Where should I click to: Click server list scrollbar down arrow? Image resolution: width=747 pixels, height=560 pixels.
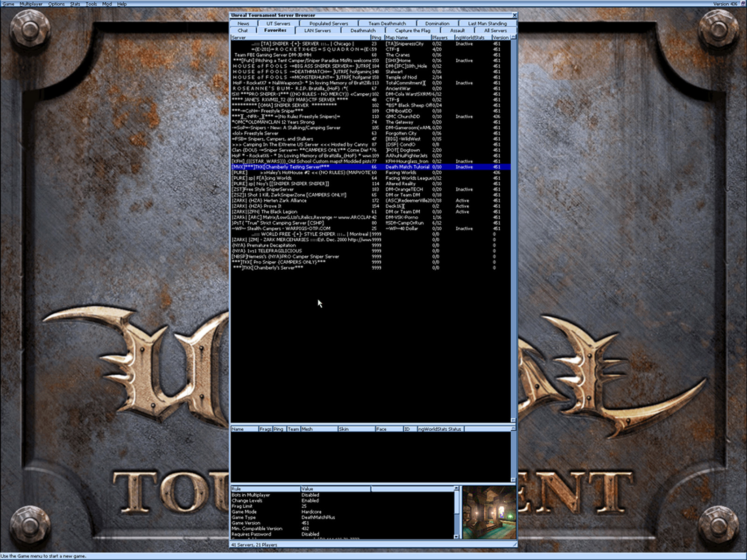pyautogui.click(x=513, y=420)
